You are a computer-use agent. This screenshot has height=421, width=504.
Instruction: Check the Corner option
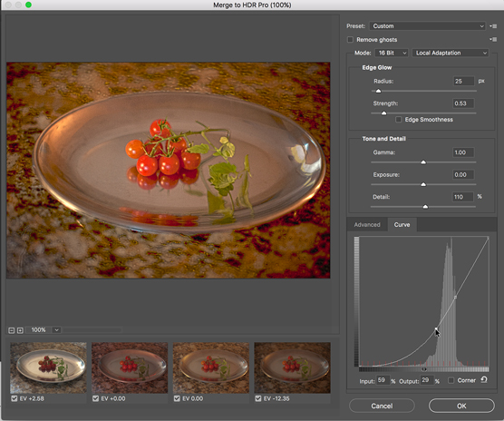coord(451,380)
